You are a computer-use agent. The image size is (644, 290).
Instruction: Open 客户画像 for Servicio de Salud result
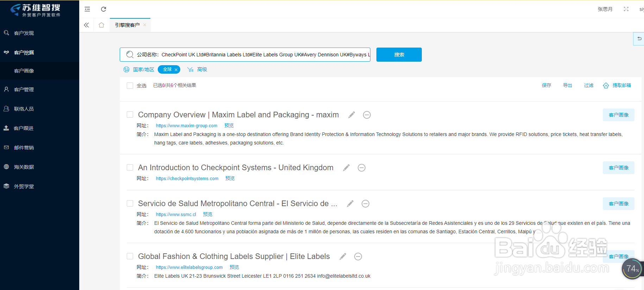click(x=619, y=204)
